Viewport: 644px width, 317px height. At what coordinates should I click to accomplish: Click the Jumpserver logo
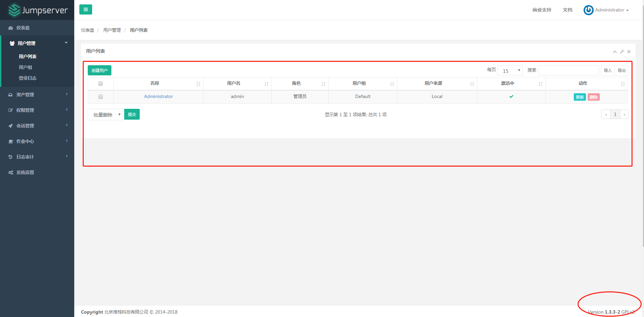tap(38, 10)
